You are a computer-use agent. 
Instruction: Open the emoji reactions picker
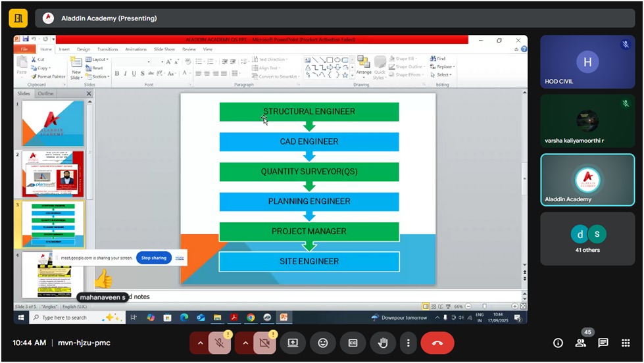(x=322, y=343)
